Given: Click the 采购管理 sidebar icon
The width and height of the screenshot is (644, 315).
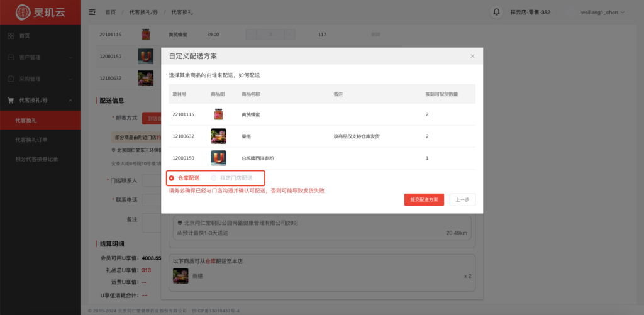Looking at the screenshot, I should [11, 79].
